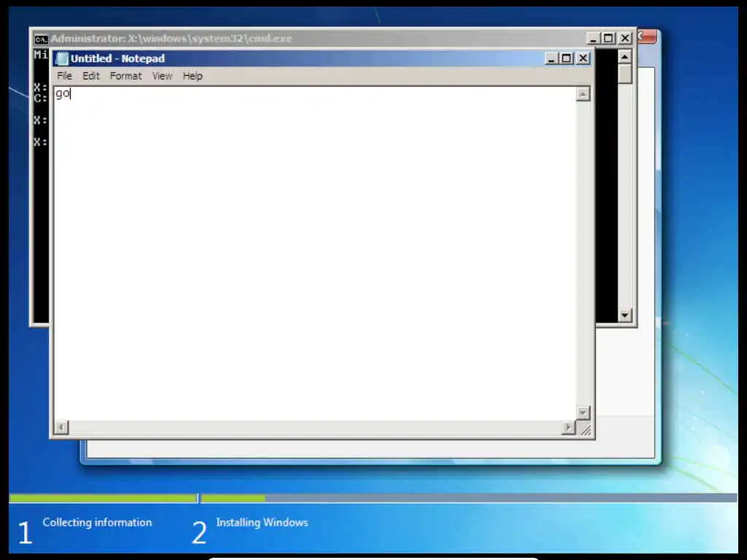Click the "Collecting information" step label
Viewport: 747px width, 560px height.
pyautogui.click(x=97, y=522)
